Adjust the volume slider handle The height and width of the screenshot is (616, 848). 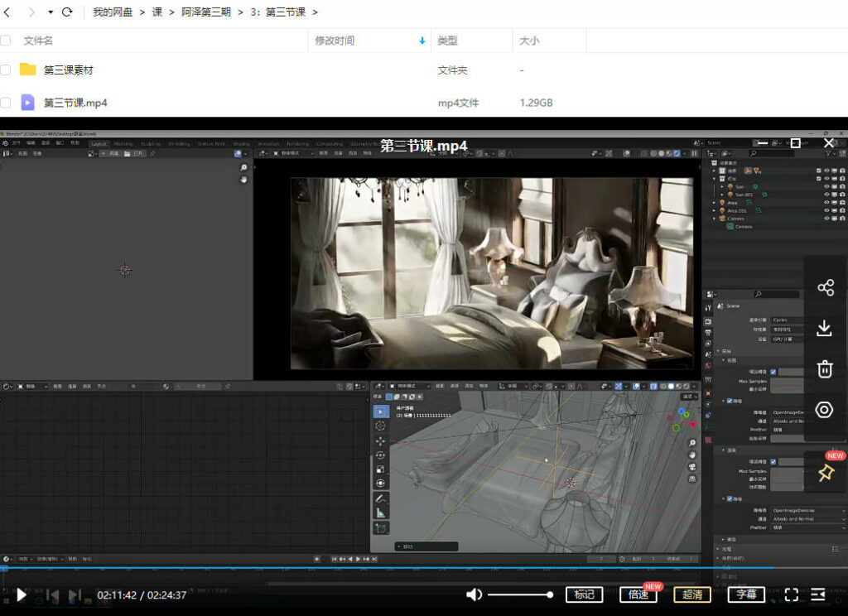point(550,594)
